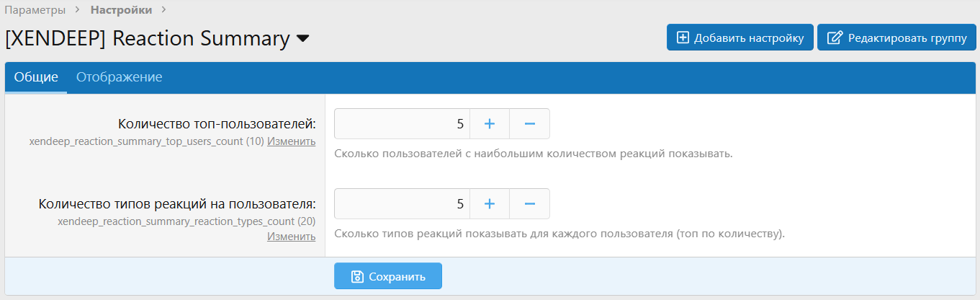The height and width of the screenshot is (300, 980).
Task: Click the Редактировать группу button text
Action: coord(907,37)
